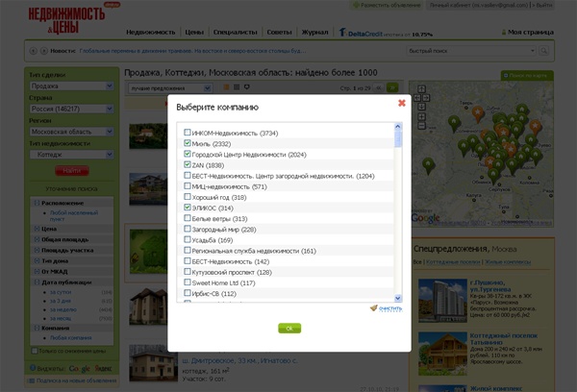Check the Кутузовский проспект (128) checkbox
Screen dimensions: 577x392
point(188,271)
